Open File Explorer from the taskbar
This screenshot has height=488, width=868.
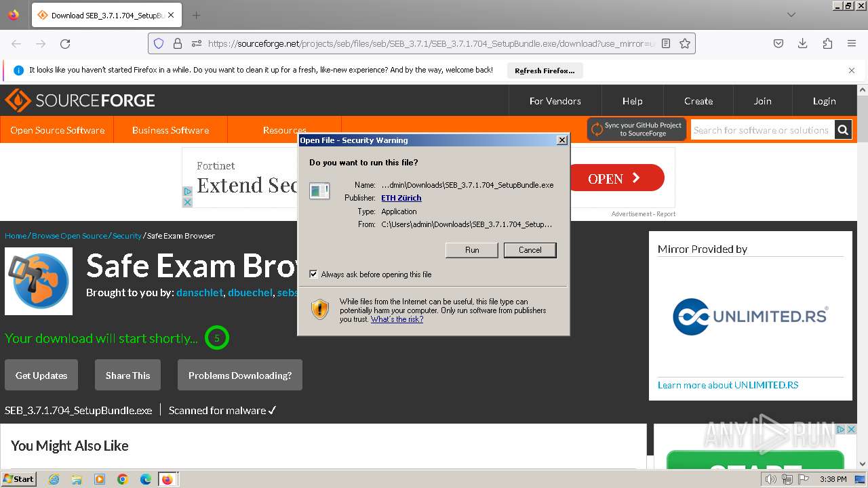tap(77, 479)
